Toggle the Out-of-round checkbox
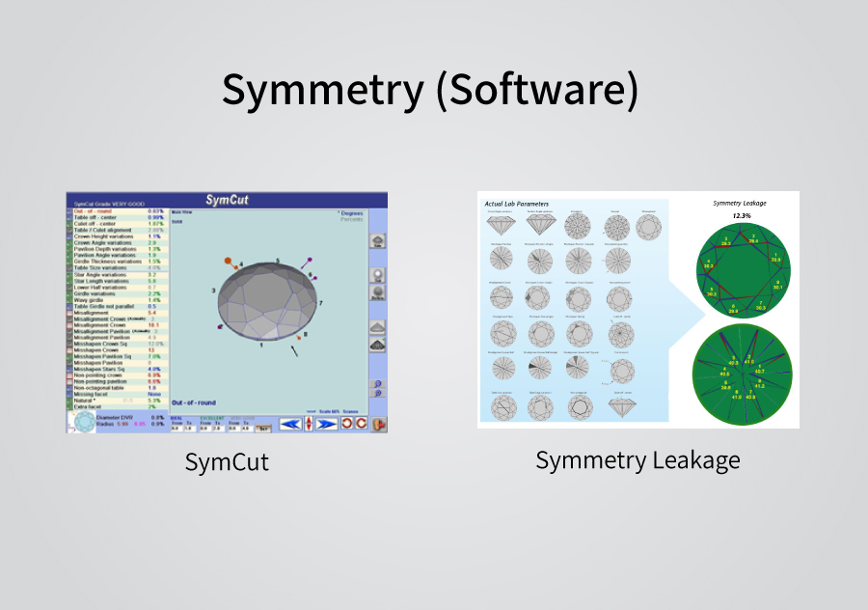868x610 pixels. pyautogui.click(x=69, y=210)
